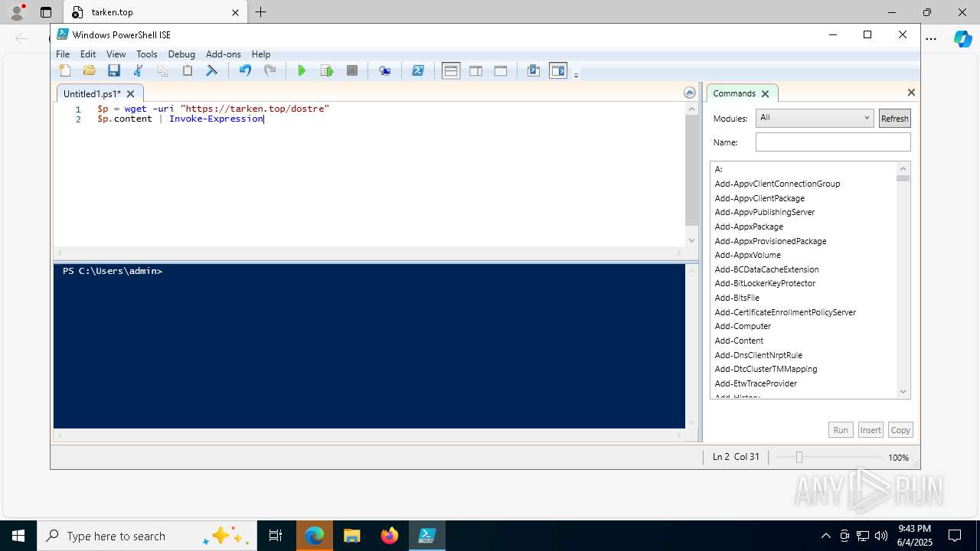Screen dimensions: 980x551
Task: Select Add-BCDataCacheExtension command
Action: pyautogui.click(x=766, y=269)
